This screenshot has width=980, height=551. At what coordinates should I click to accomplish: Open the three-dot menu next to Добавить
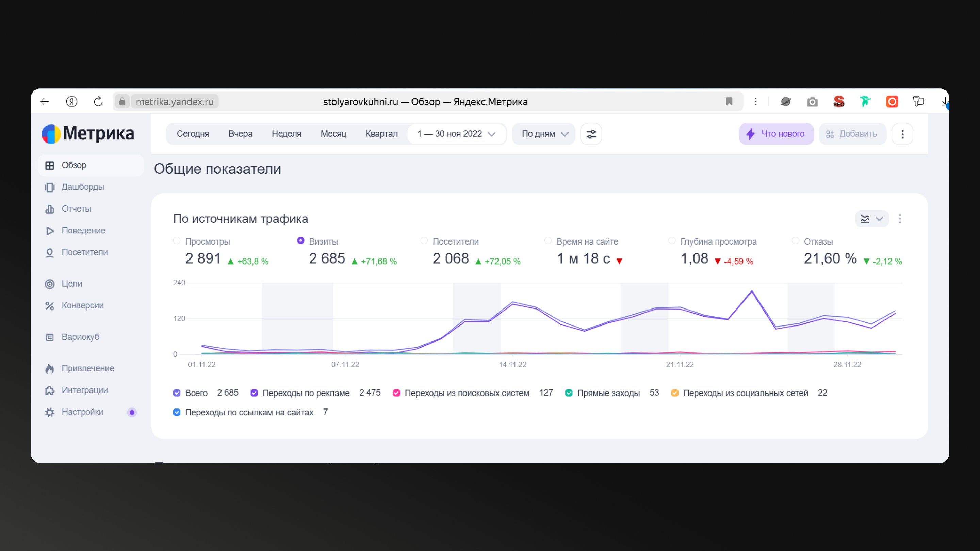(x=902, y=134)
